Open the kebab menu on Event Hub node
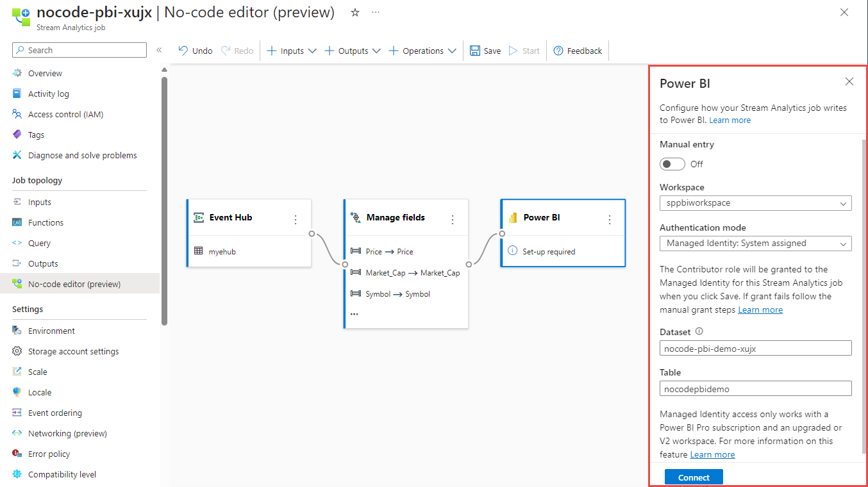The image size is (868, 487). pyautogui.click(x=295, y=219)
